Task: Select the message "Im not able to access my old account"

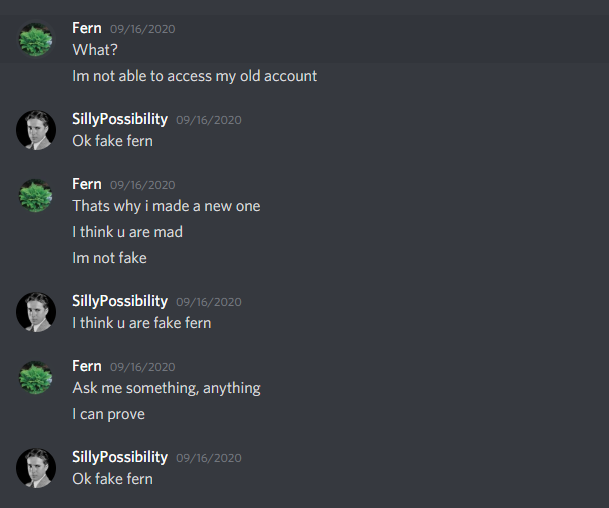Action: point(195,76)
